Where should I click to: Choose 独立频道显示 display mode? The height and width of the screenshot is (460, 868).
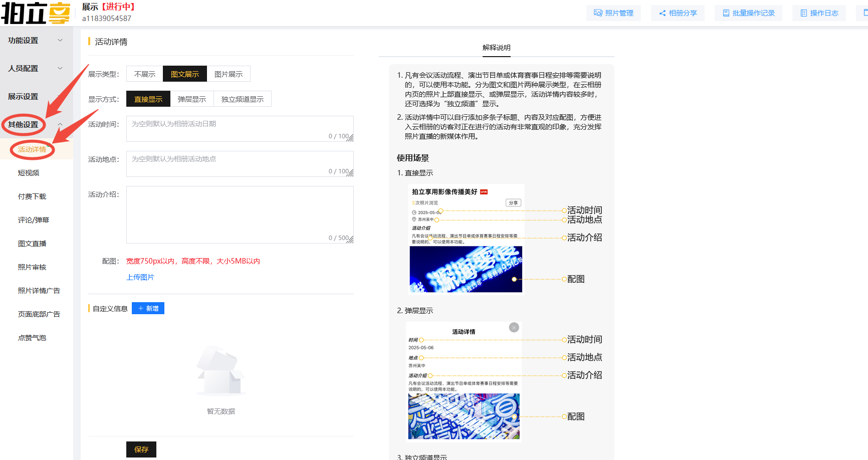tap(243, 99)
